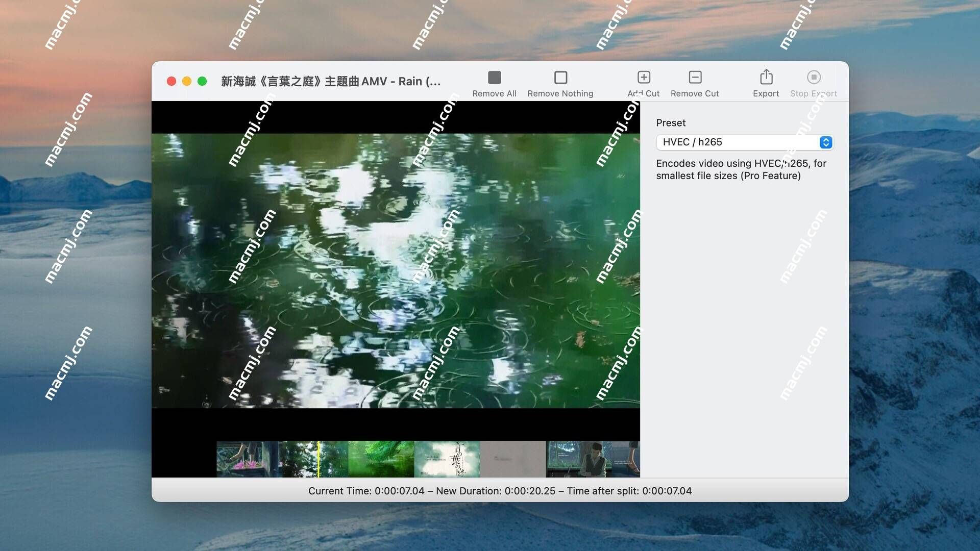Click the status bar text 'Current Time: 0:00:07.04'
This screenshot has height=551, width=980.
(366, 491)
